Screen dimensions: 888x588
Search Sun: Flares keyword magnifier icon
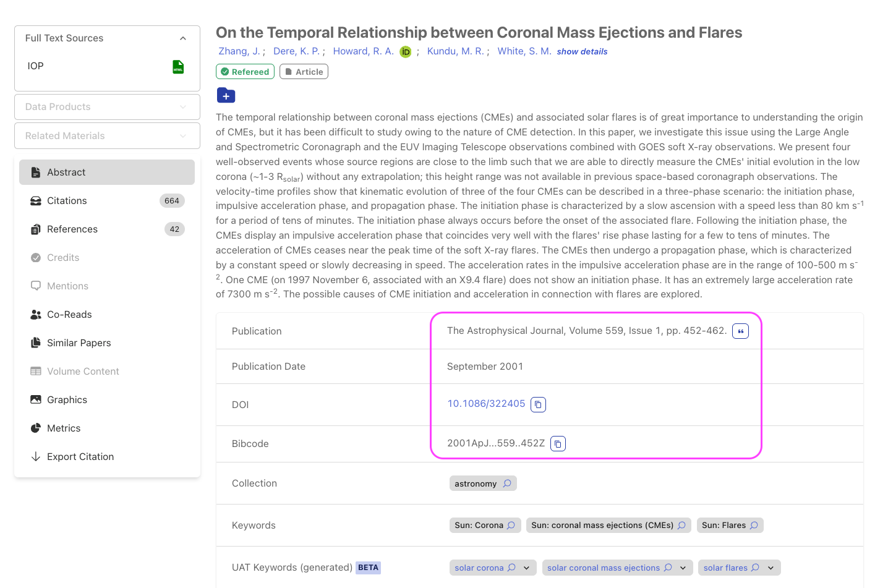(x=754, y=526)
